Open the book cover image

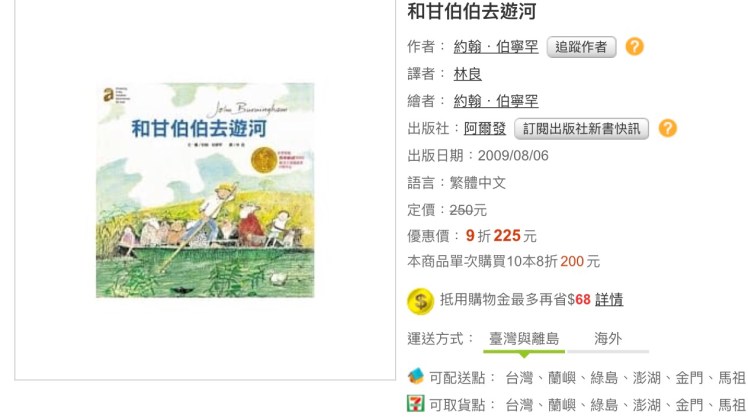(x=205, y=190)
